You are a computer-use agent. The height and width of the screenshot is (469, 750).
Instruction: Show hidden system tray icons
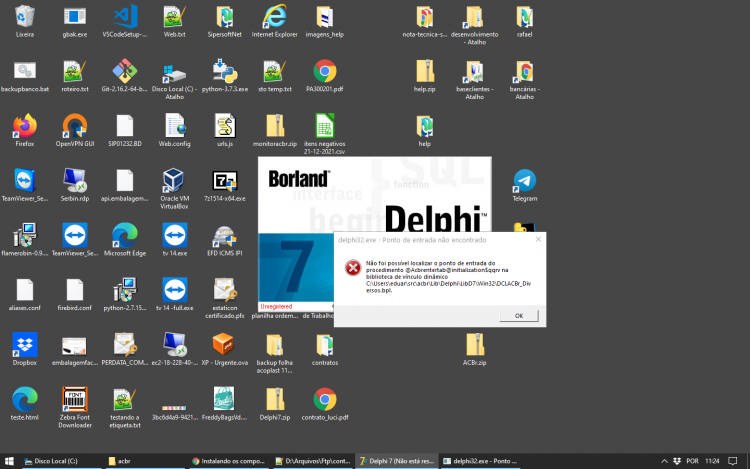tap(664, 461)
